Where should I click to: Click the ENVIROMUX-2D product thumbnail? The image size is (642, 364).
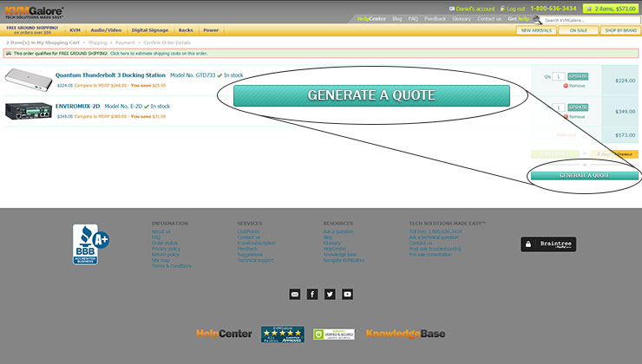coord(28,110)
